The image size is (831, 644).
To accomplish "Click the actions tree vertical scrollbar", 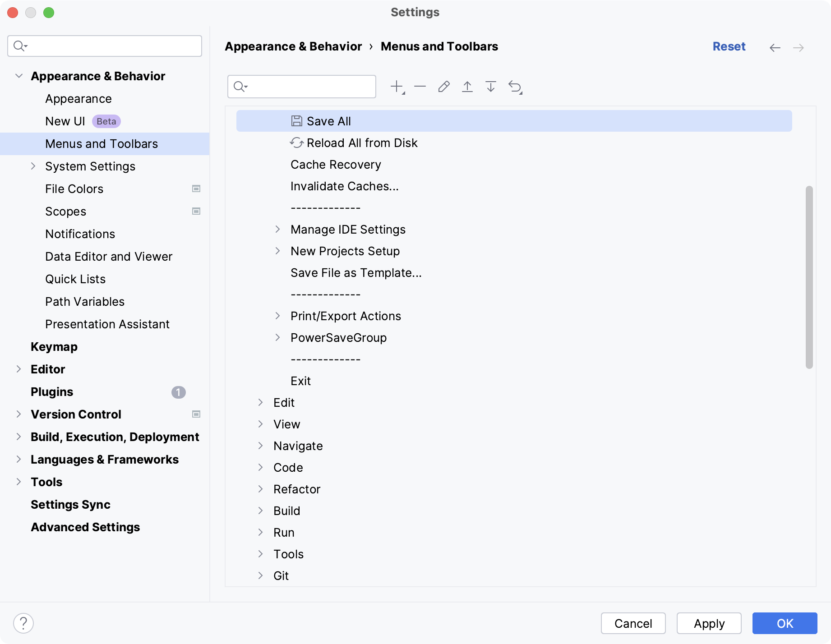I will click(809, 277).
